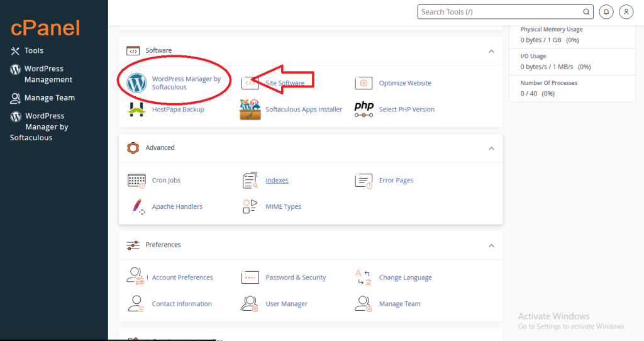Collapse the Advanced section chevron
644x341 pixels.
pyautogui.click(x=491, y=148)
